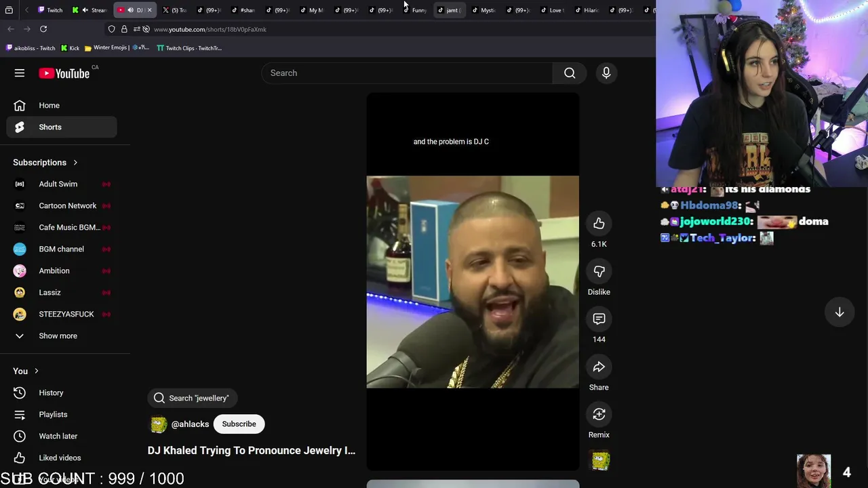
Task: Open the Twitch Clips - TwitchTr bookmark
Action: (189, 48)
